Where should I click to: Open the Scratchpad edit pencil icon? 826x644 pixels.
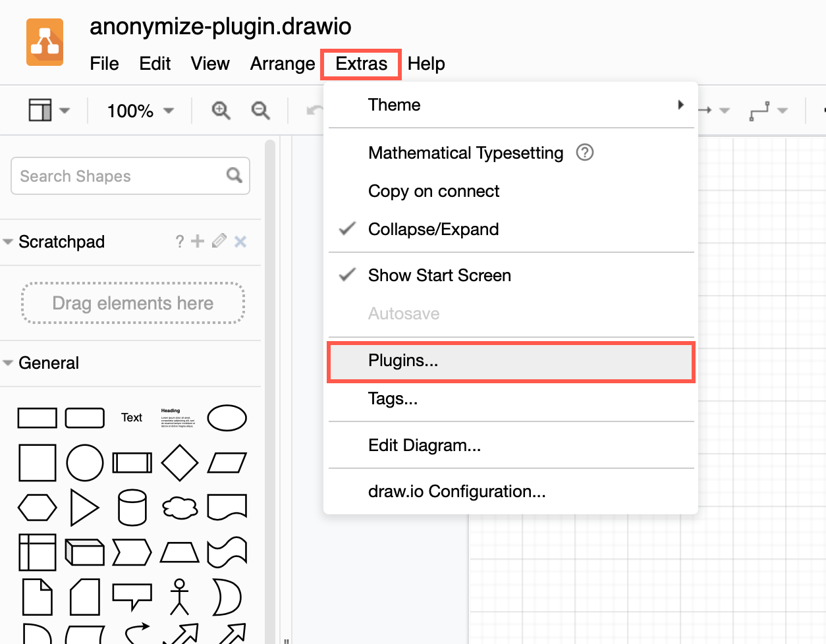click(x=219, y=241)
